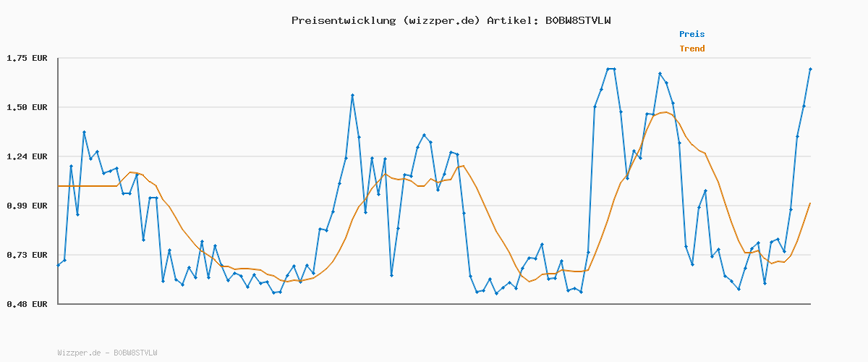Image resolution: width=868 pixels, height=362 pixels.
Task: Click the mid-chart price peak above 1.50 EUR
Action: [x=352, y=95]
